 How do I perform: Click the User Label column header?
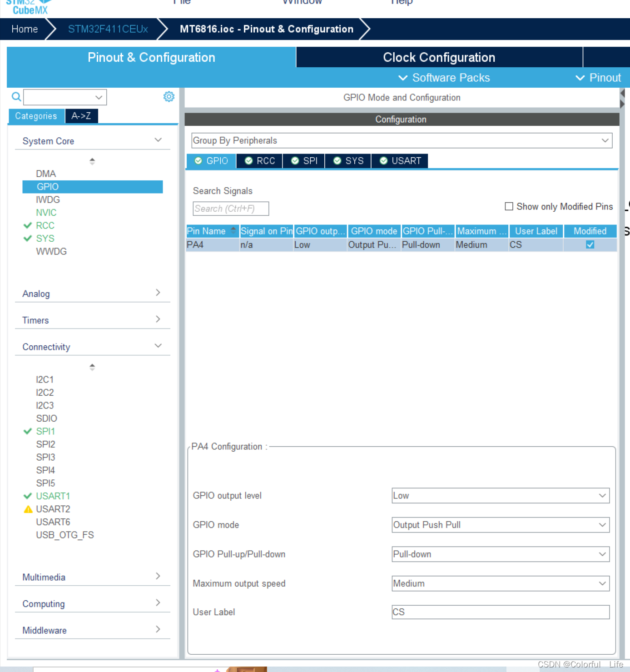[536, 231]
